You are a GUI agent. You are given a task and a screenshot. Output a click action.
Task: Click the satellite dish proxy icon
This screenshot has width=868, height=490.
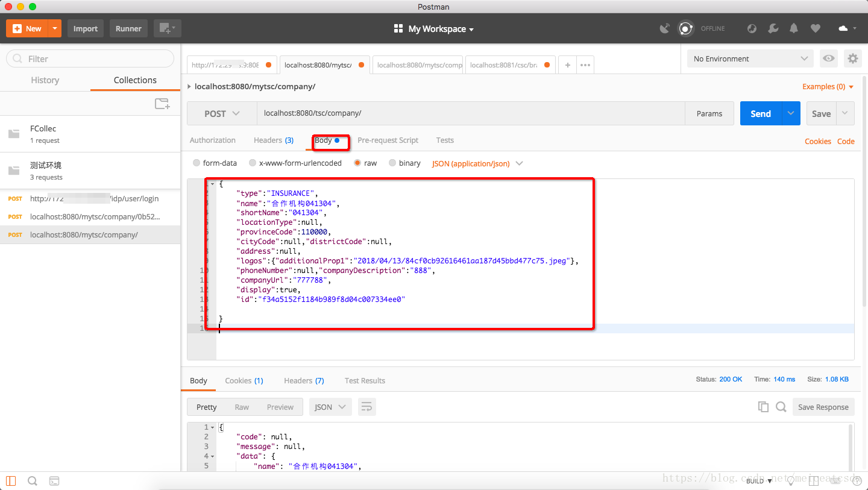(664, 28)
